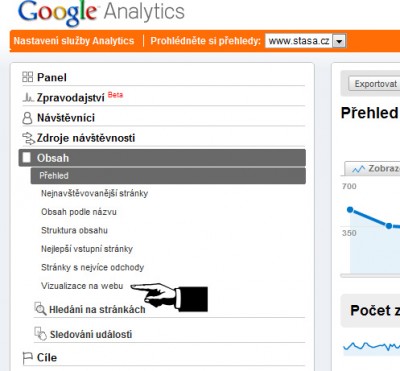Open Nejnavštěvovanější stránky report
The image size is (400, 371).
(94, 193)
